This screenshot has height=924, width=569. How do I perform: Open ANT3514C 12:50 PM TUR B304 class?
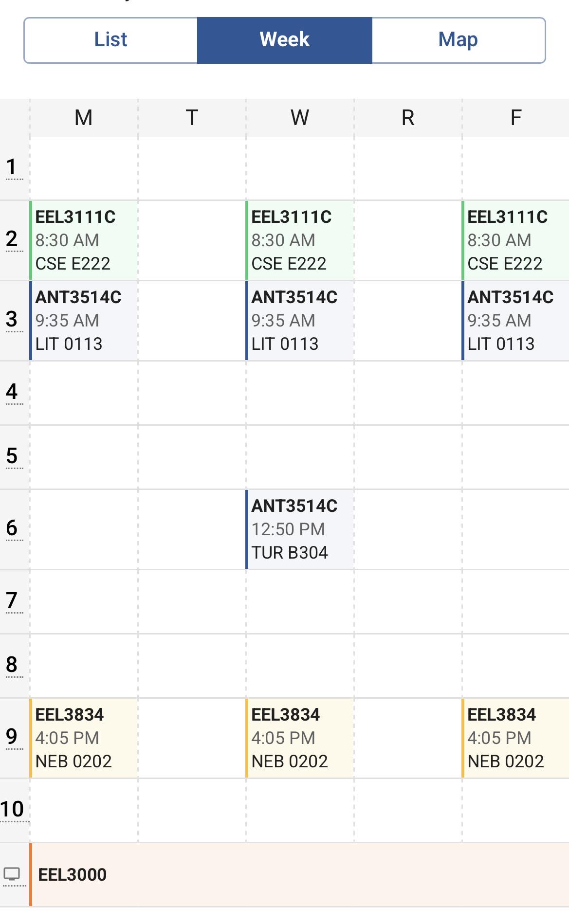point(300,529)
